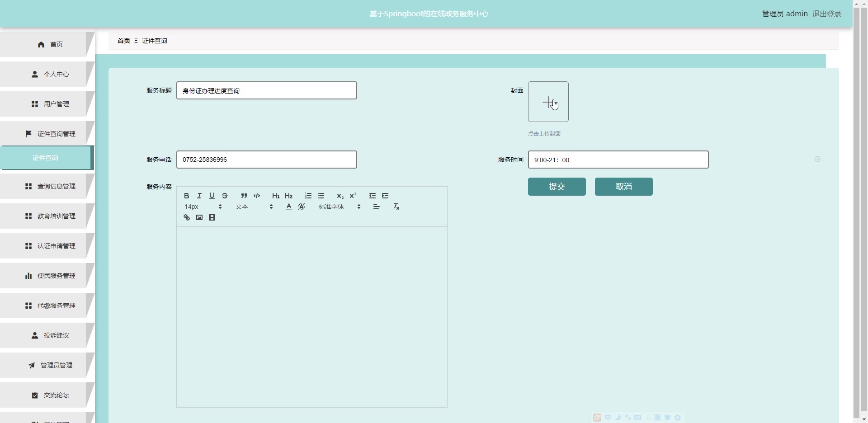Click the plus icon to upload cover
Screen dimensions: 868x423
pos(548,102)
